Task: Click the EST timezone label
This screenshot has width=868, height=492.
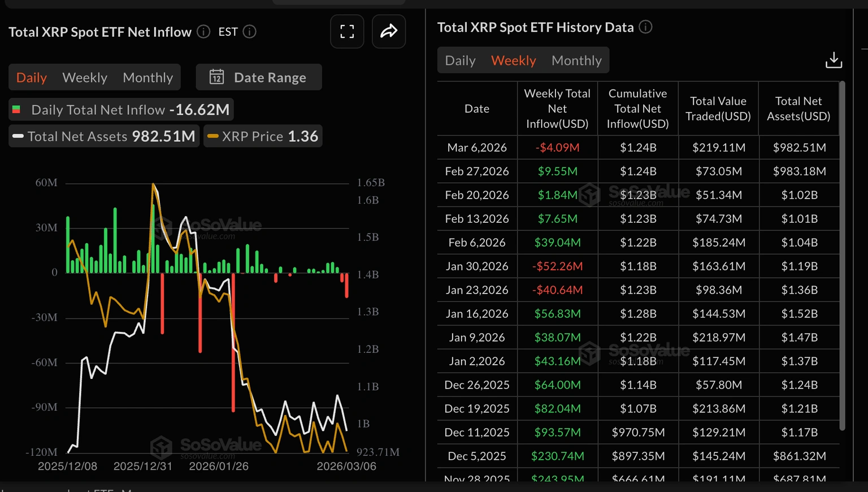Action: coord(228,32)
